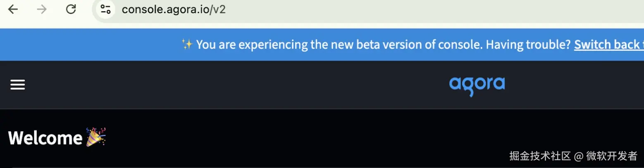Click the 掘金技术社区 watermark text
Image resolution: width=644 pixels, height=168 pixels.
(x=540, y=156)
